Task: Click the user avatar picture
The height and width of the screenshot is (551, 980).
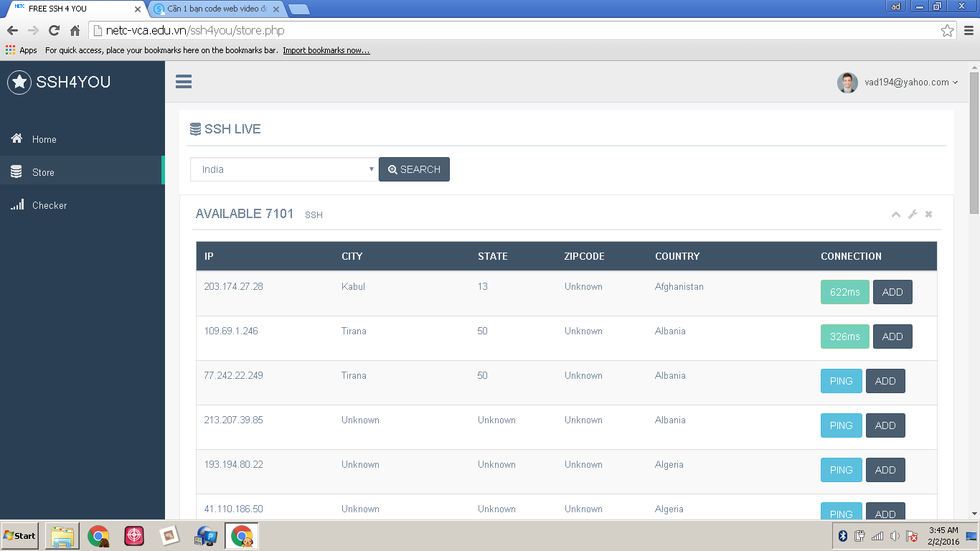Action: [x=847, y=83]
